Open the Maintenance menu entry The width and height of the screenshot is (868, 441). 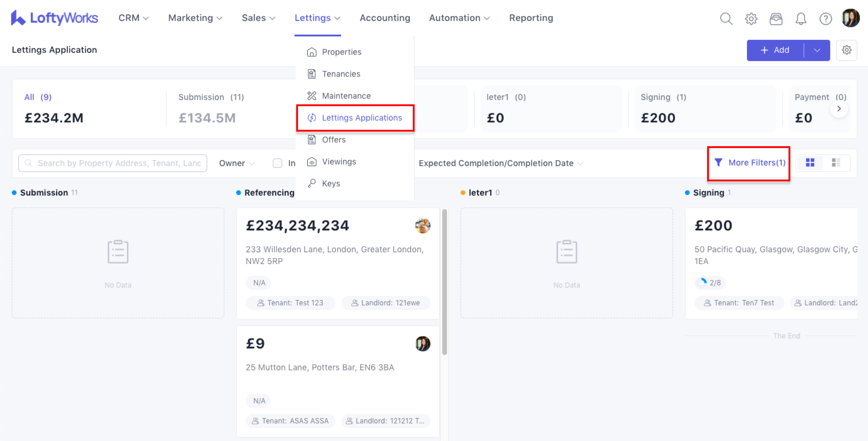pyautogui.click(x=346, y=96)
